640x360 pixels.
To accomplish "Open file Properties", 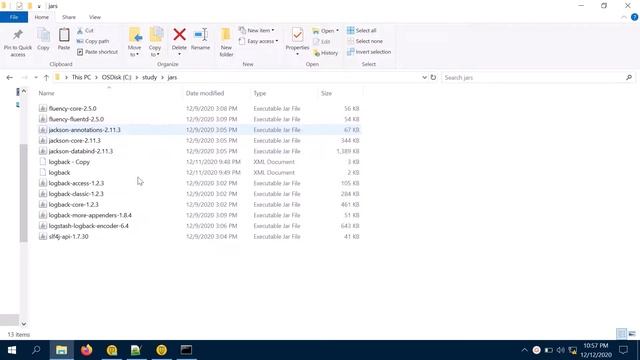I will pyautogui.click(x=297, y=42).
